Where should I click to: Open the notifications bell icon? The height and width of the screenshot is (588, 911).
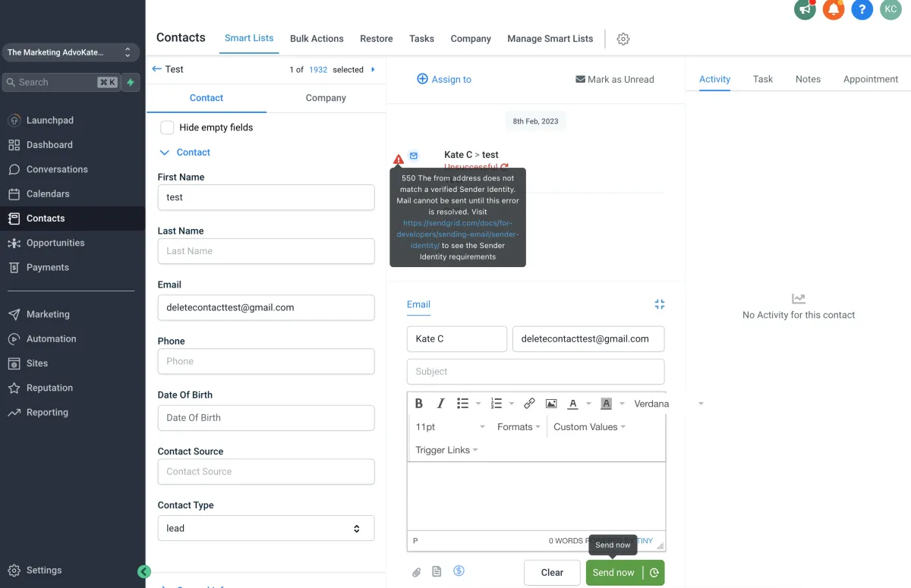point(834,10)
